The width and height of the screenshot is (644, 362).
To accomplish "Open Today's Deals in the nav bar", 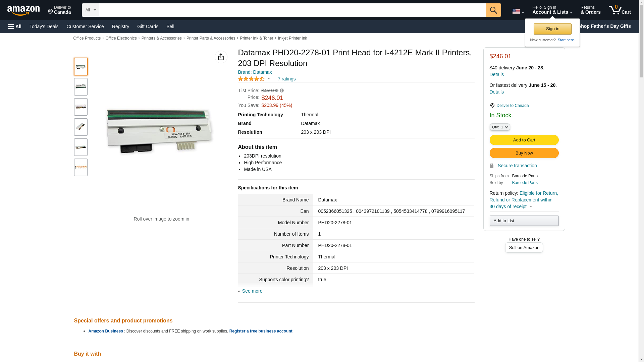I will (x=44, y=26).
